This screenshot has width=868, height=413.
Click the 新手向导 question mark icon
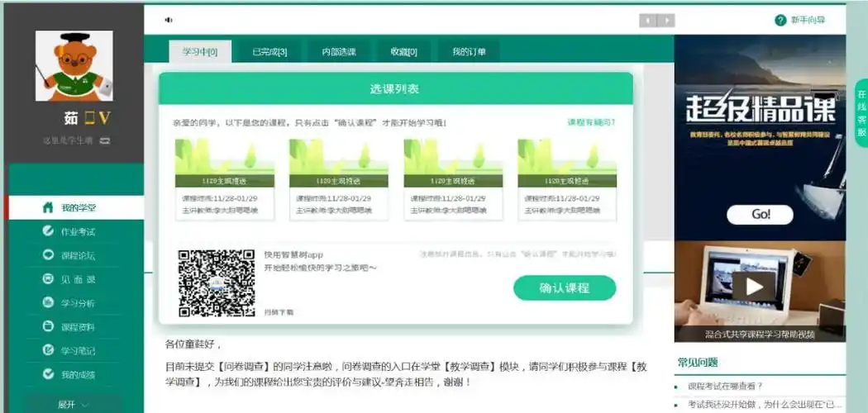[780, 21]
